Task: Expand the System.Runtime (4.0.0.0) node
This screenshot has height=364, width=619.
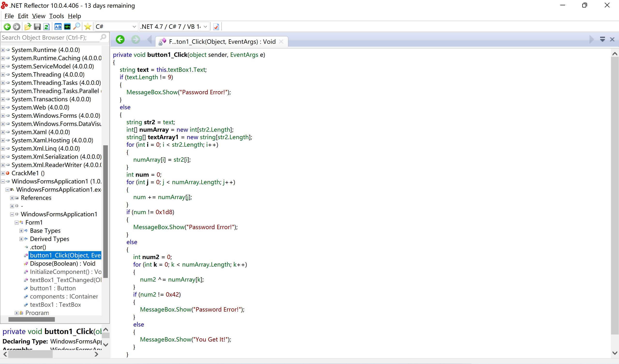Action: click(x=3, y=50)
